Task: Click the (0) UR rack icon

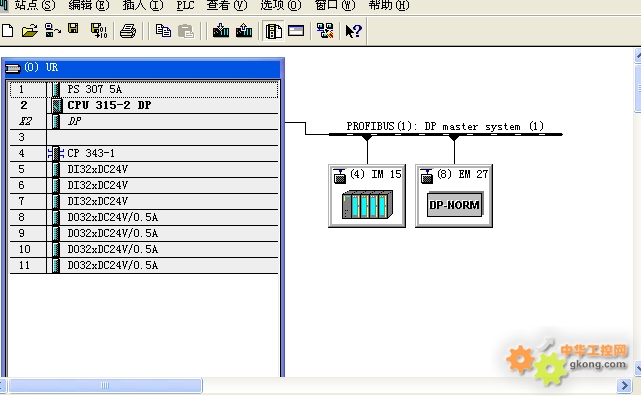Action: [13, 68]
